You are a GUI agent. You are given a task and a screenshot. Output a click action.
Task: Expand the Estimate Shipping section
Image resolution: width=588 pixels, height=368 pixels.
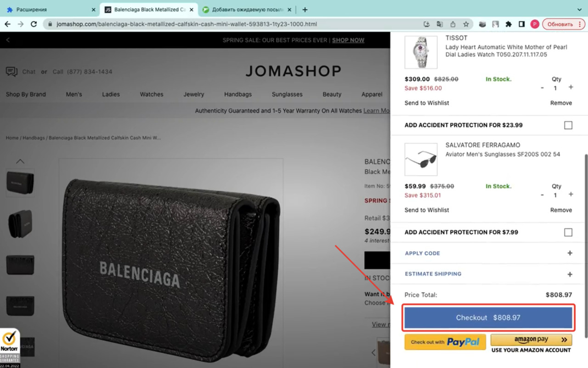488,274
